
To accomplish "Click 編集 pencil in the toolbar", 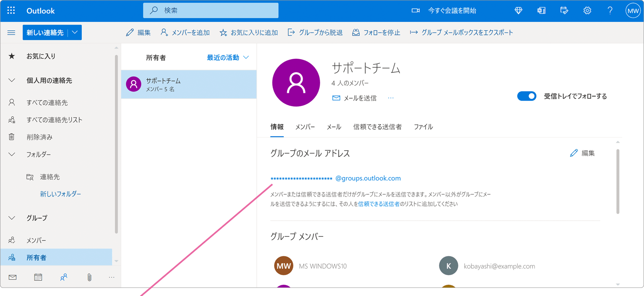I will (138, 33).
